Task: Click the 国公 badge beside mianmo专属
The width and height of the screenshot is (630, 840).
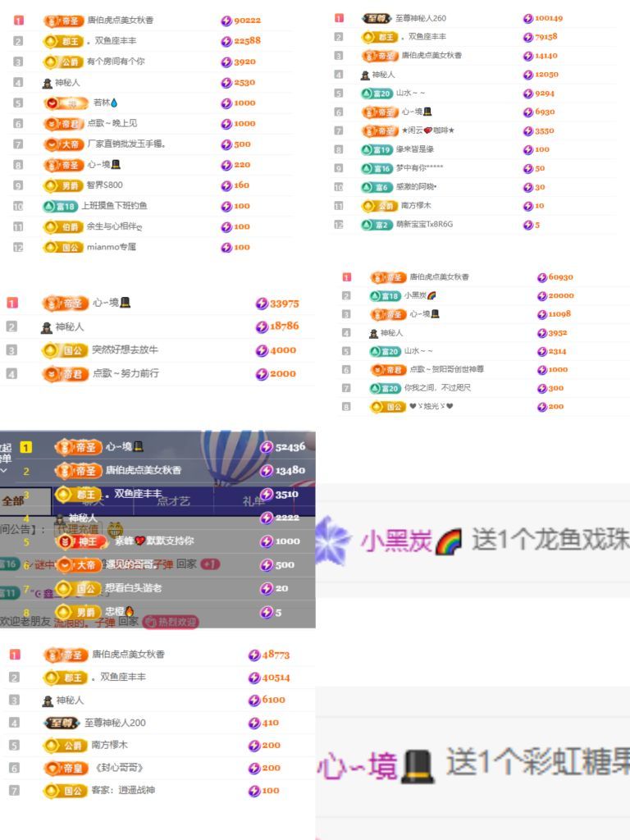Action: pyautogui.click(x=63, y=248)
